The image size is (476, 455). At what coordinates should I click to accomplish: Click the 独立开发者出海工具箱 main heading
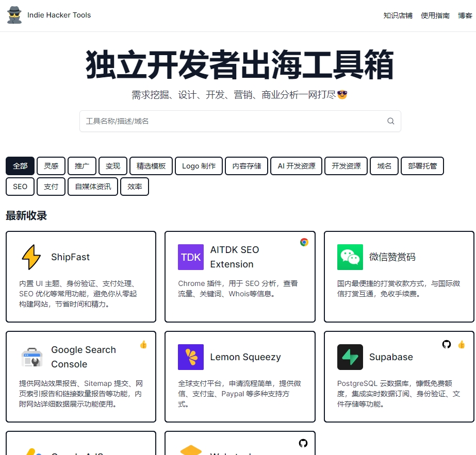(240, 64)
